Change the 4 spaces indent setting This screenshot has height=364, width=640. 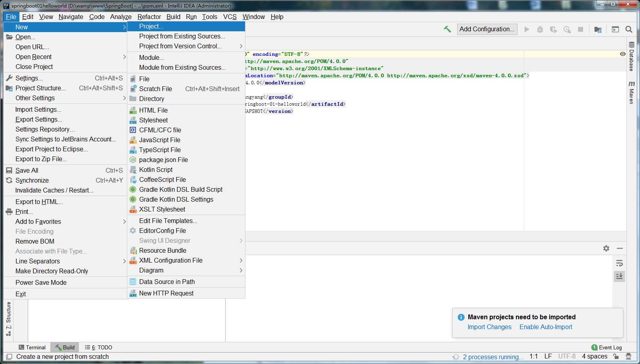pyautogui.click(x=594, y=356)
